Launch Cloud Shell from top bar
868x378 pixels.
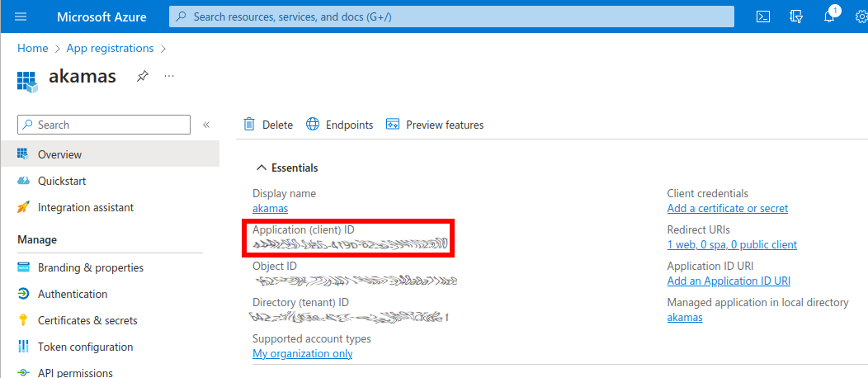(764, 17)
